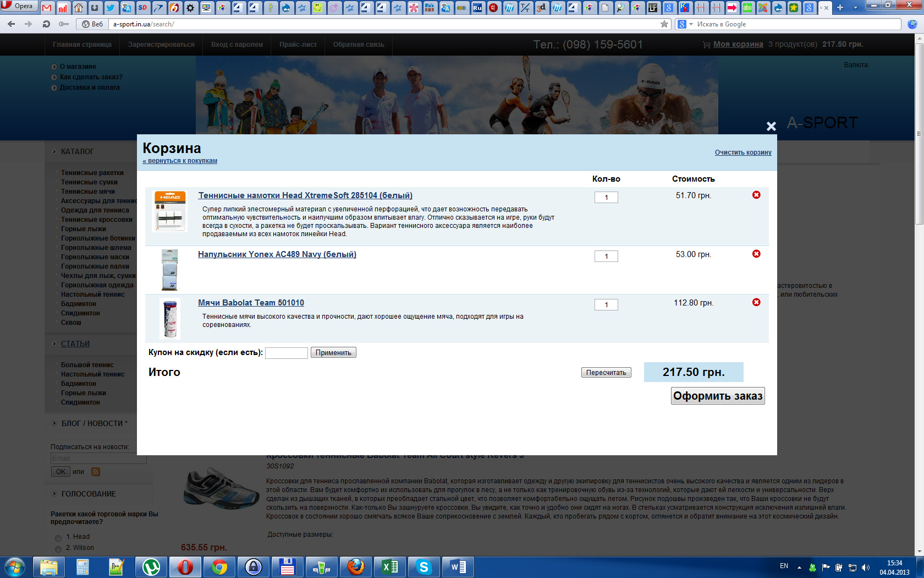Switch to the Joomla tab
Screen dimensions: 924x578
[x=763, y=8]
